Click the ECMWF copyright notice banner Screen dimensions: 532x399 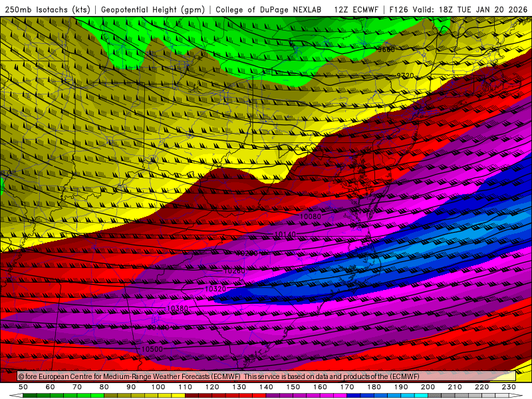click(267, 376)
